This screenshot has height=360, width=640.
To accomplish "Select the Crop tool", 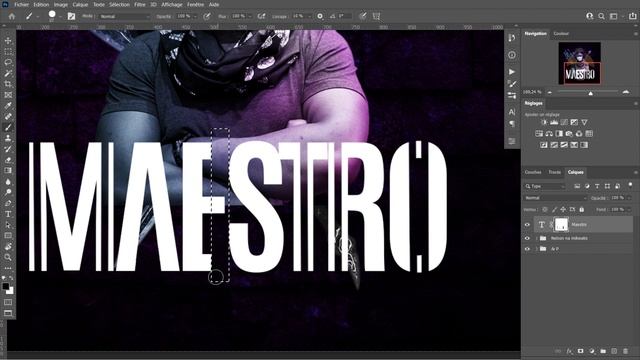I will (8, 84).
